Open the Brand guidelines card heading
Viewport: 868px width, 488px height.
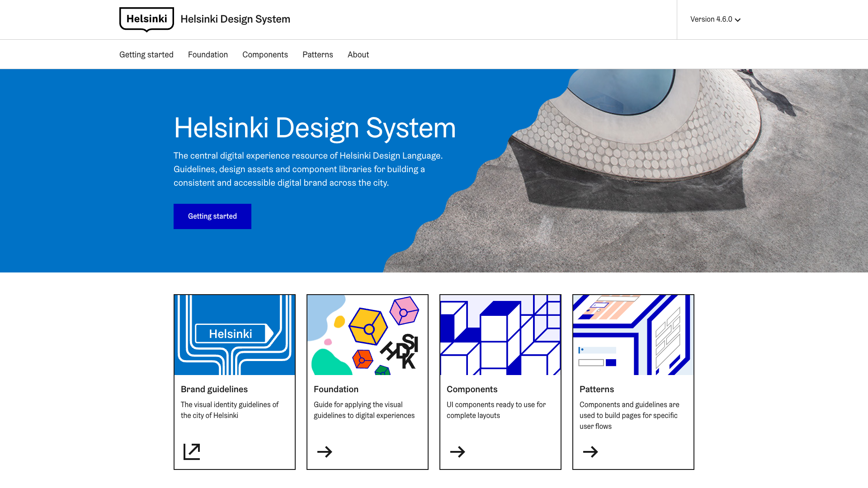214,389
